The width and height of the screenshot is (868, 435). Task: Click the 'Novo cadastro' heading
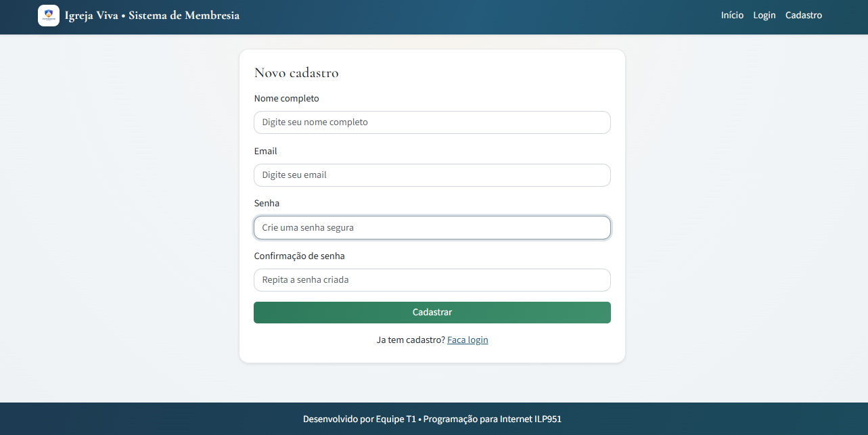pos(296,73)
